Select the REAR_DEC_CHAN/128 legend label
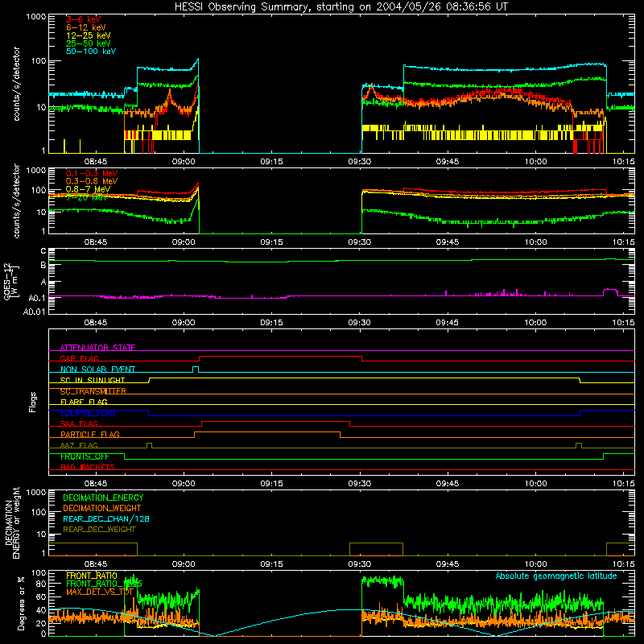Viewport: 644px width, 644px height. 106,518
